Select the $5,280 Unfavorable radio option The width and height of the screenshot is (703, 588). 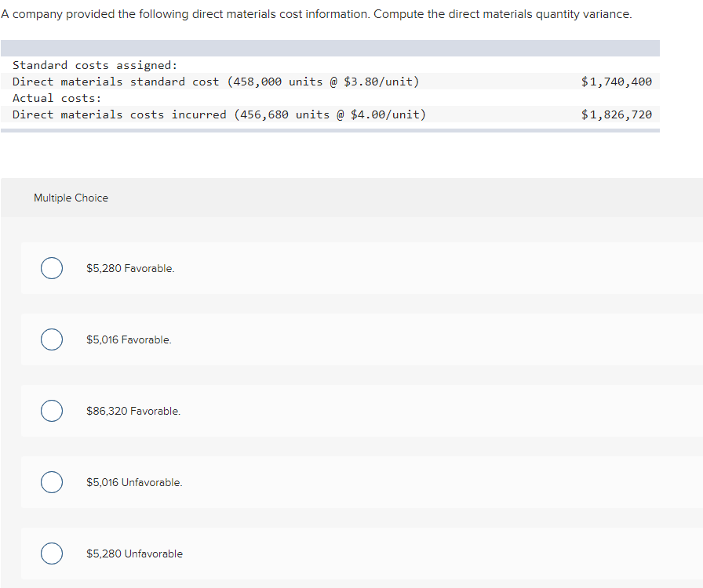pos(52,553)
